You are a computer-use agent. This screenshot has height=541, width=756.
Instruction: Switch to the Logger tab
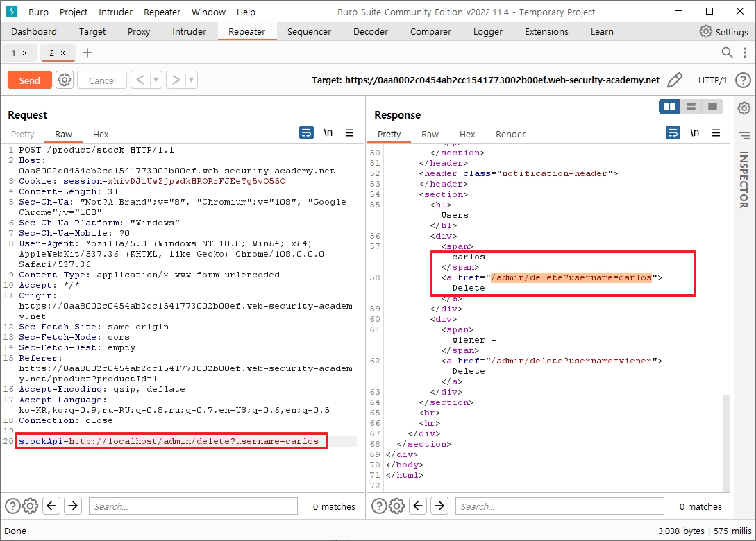point(487,32)
